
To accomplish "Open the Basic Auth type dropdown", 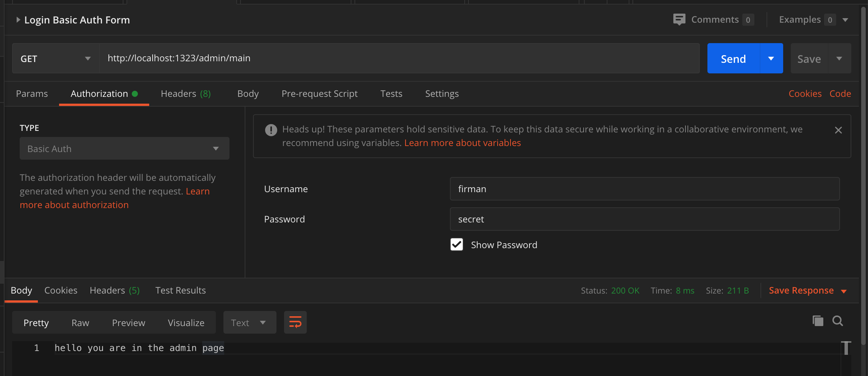I will point(124,148).
